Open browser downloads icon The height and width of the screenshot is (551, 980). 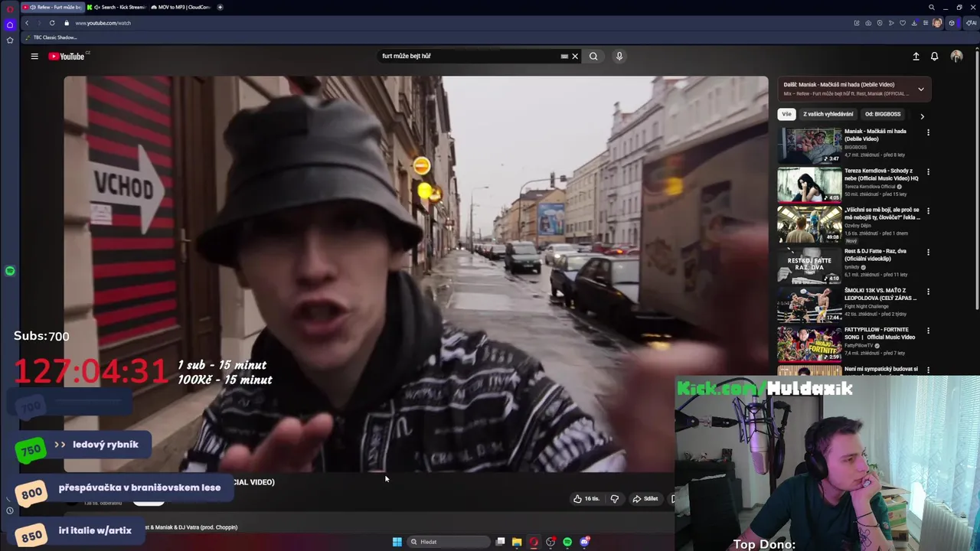click(914, 23)
